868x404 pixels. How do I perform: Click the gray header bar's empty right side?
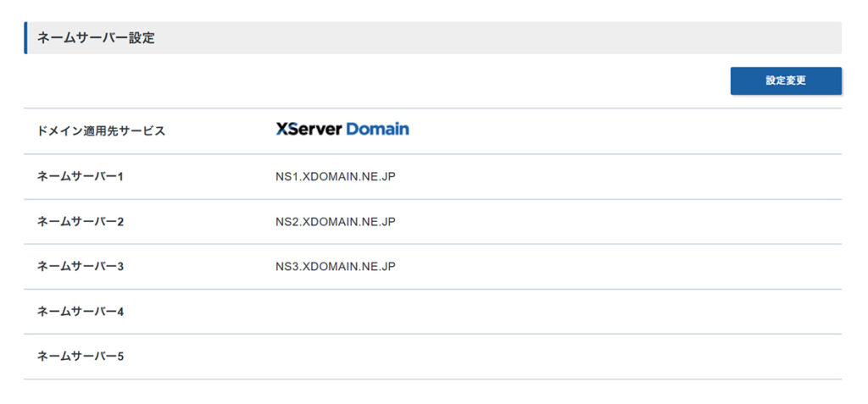pyautogui.click(x=593, y=38)
